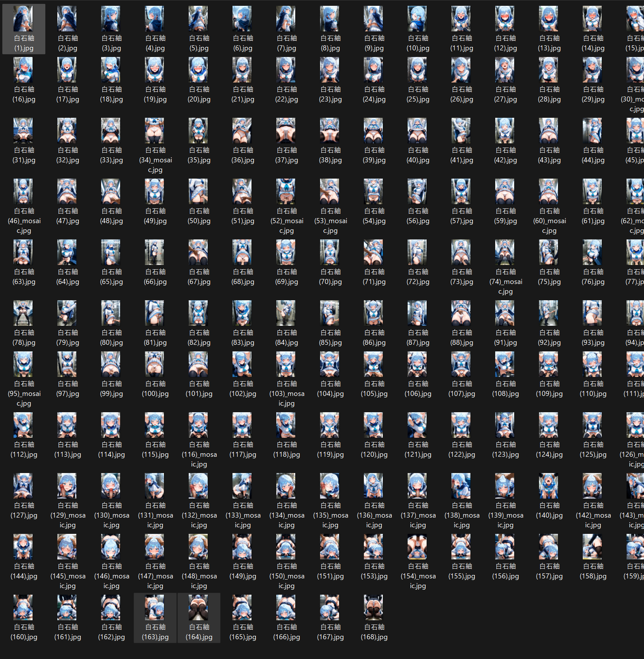Screen dimensions: 644x659
Task: Select the thumbnail of 白石紬 (76).jpg
Action: point(592,252)
